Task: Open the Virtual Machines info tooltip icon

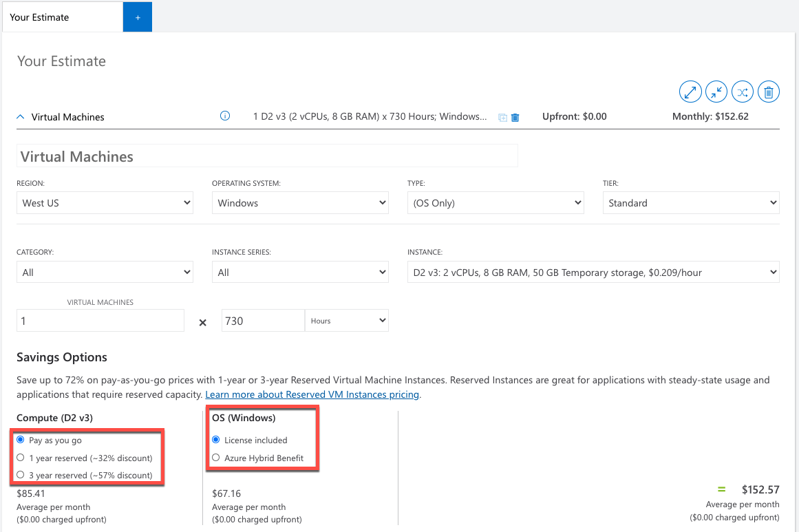Action: (x=224, y=116)
